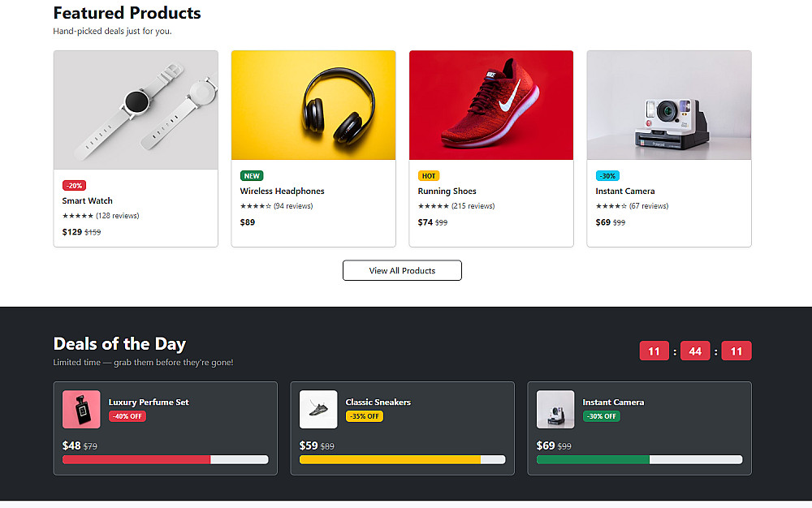
Task: Select the Instant Camera deal thumbnail icon
Action: (x=555, y=410)
